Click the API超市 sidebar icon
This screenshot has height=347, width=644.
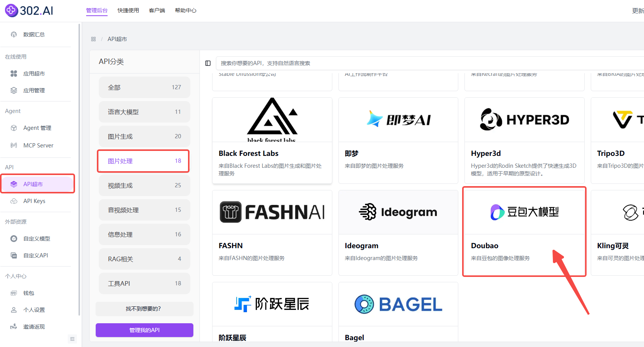click(14, 184)
